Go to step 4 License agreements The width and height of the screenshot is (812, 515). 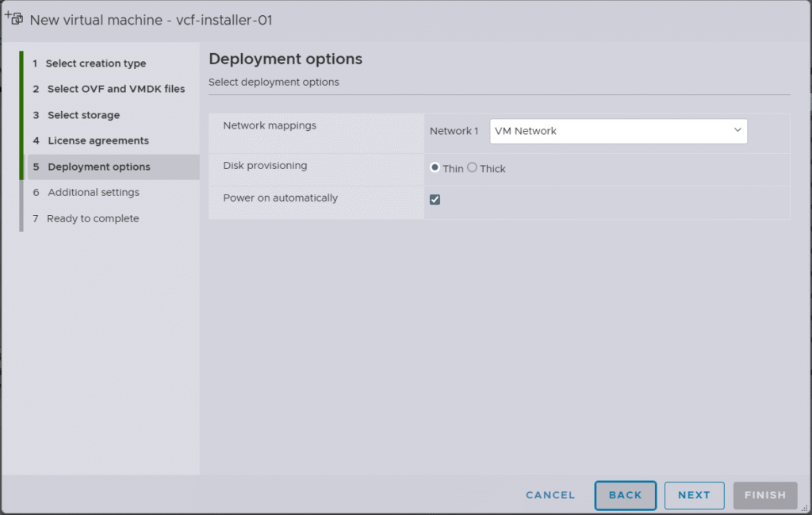tap(98, 140)
